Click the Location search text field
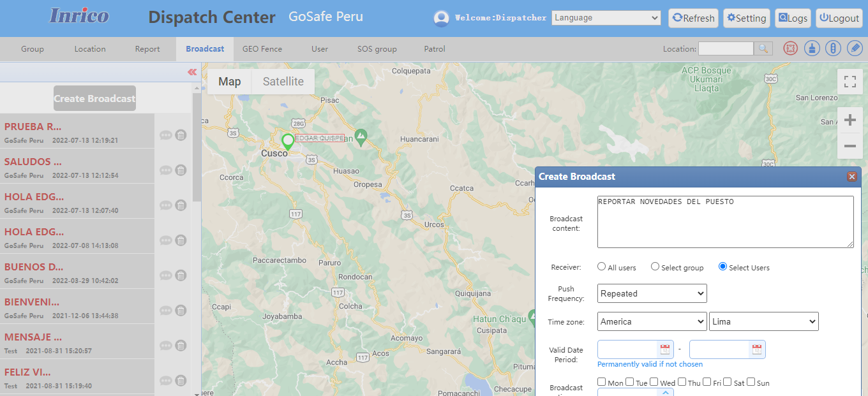The width and height of the screenshot is (868, 396). pos(726,48)
